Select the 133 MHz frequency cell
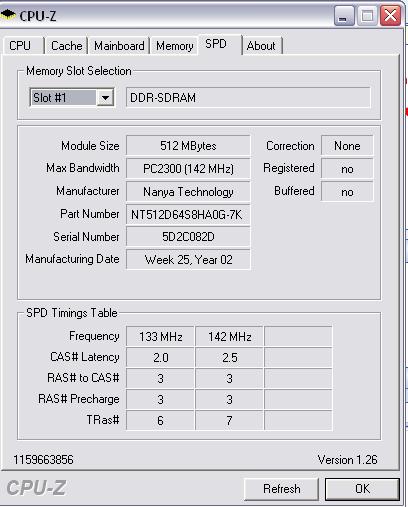 (160, 337)
